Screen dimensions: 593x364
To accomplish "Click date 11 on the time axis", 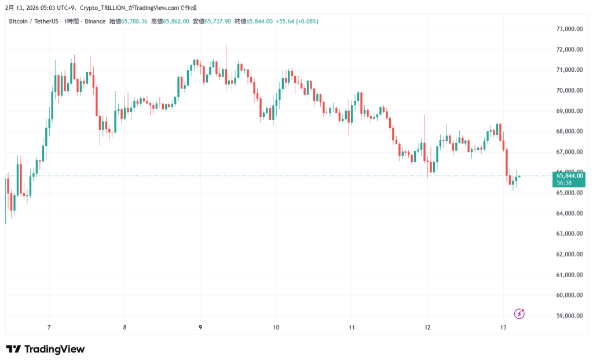I will [x=352, y=328].
